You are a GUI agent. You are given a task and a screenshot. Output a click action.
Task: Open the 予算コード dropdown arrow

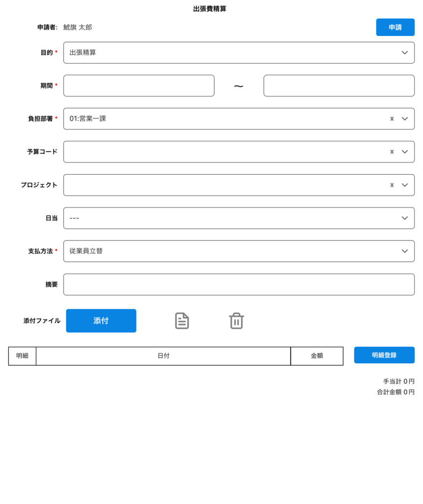tap(405, 152)
